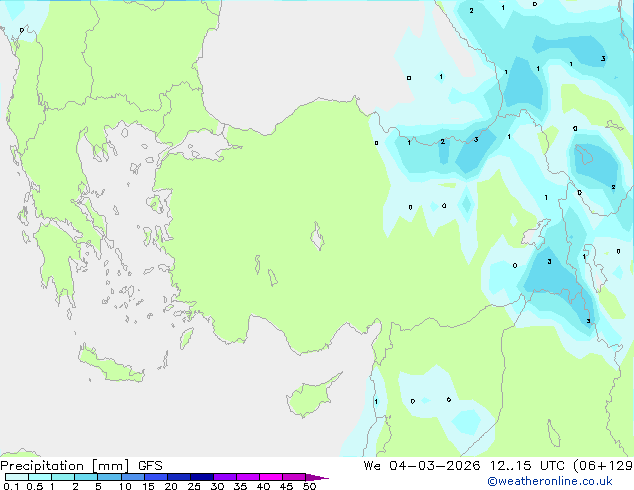Viewport: 634px width, 490px height.
Task: Choose the 40–45 mm magenta legend box
Action: pos(271,477)
